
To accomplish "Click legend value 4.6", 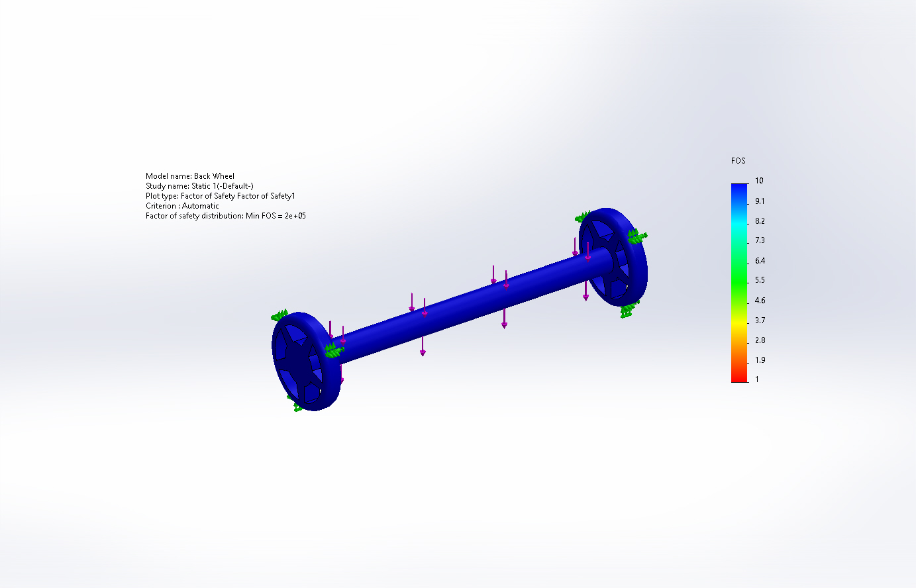I will [760, 301].
